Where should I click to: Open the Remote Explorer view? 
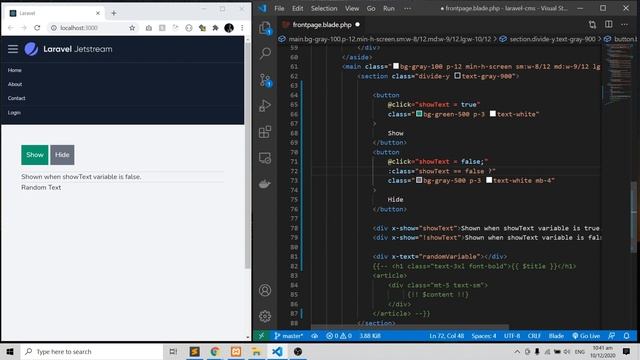coord(265,158)
